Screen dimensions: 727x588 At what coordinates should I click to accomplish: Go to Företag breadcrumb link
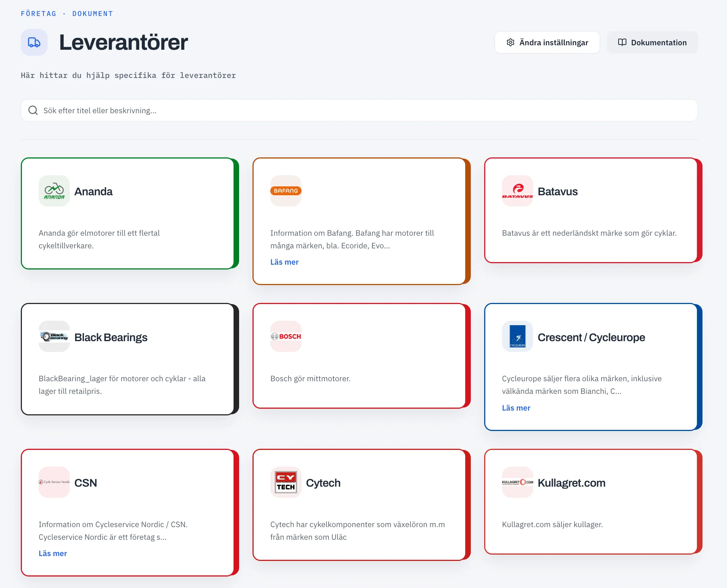click(x=39, y=14)
